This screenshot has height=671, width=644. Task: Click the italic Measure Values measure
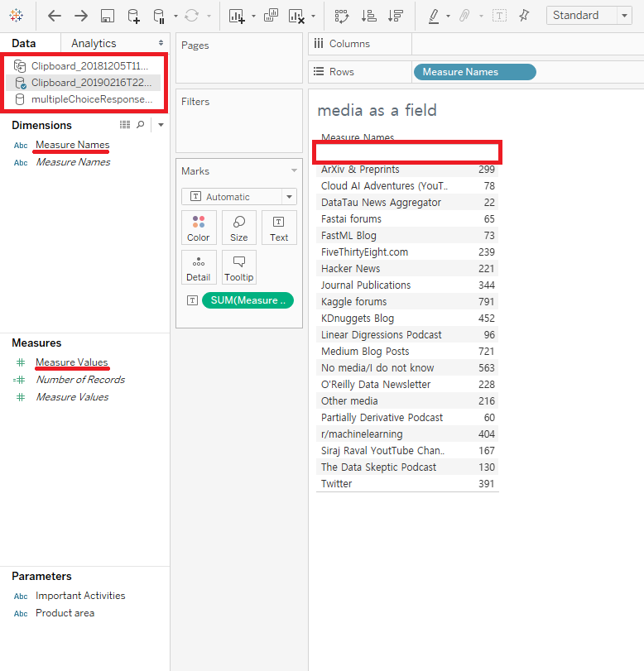click(72, 397)
